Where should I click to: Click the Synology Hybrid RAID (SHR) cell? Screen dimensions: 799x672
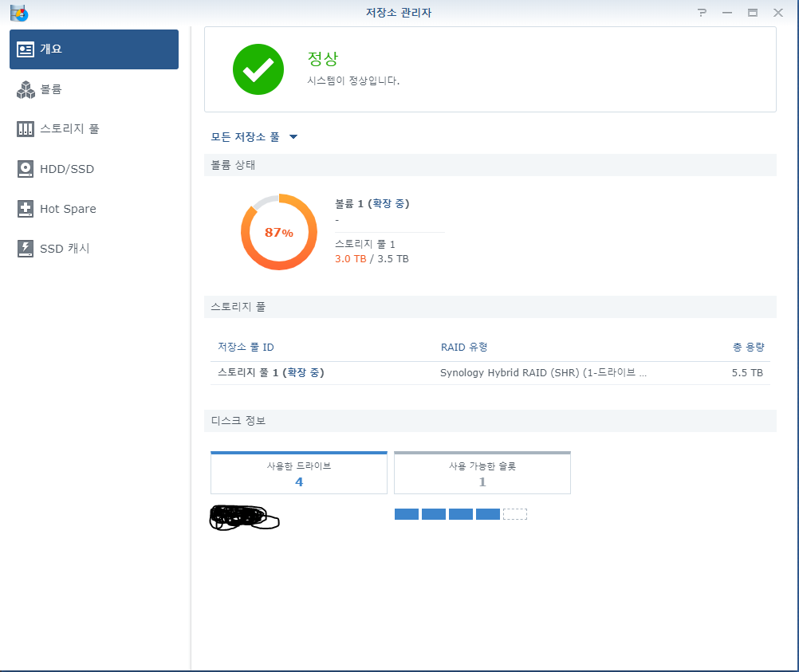coord(543,373)
